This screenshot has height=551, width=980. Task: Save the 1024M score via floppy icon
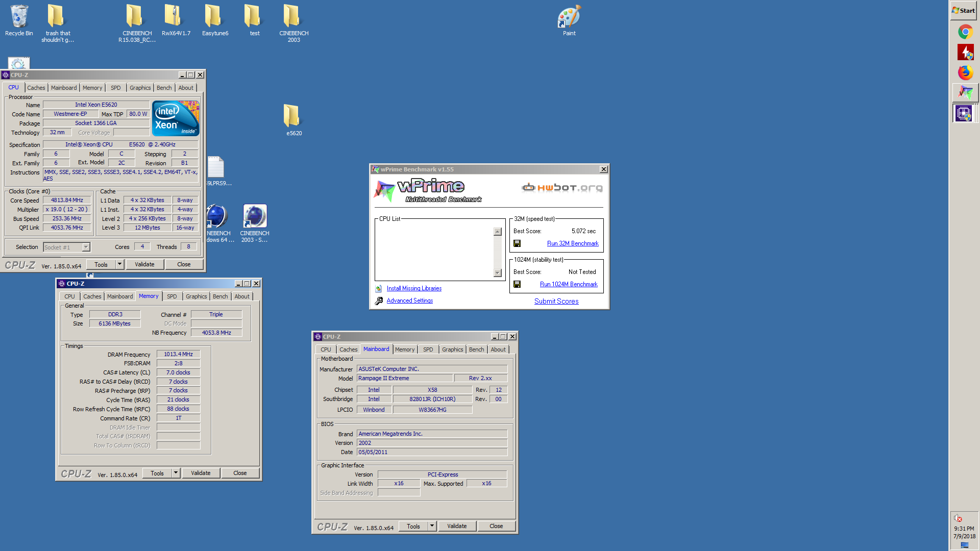coord(517,284)
